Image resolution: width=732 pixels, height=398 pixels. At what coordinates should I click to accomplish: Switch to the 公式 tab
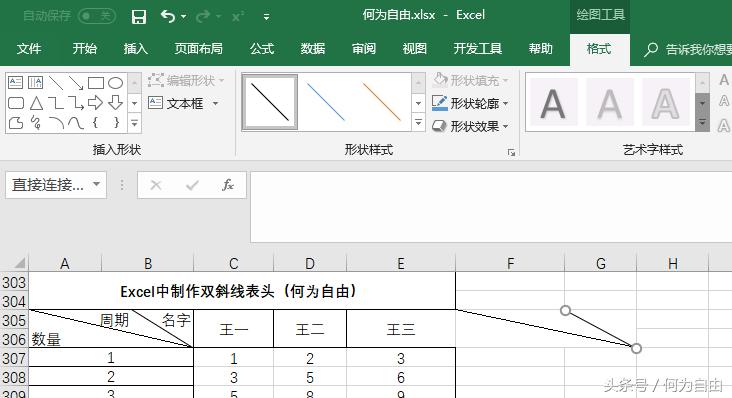click(262, 49)
